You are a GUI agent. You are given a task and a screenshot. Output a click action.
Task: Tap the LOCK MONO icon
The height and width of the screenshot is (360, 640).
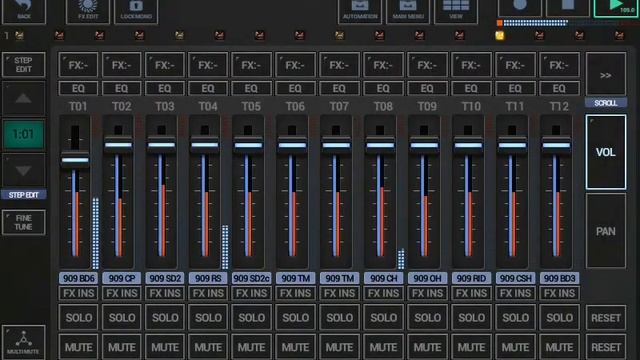click(136, 11)
